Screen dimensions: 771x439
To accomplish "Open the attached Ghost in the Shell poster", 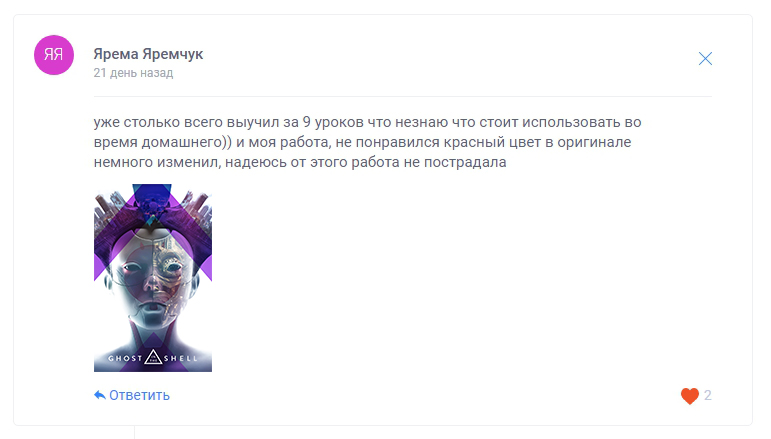I will (x=153, y=278).
